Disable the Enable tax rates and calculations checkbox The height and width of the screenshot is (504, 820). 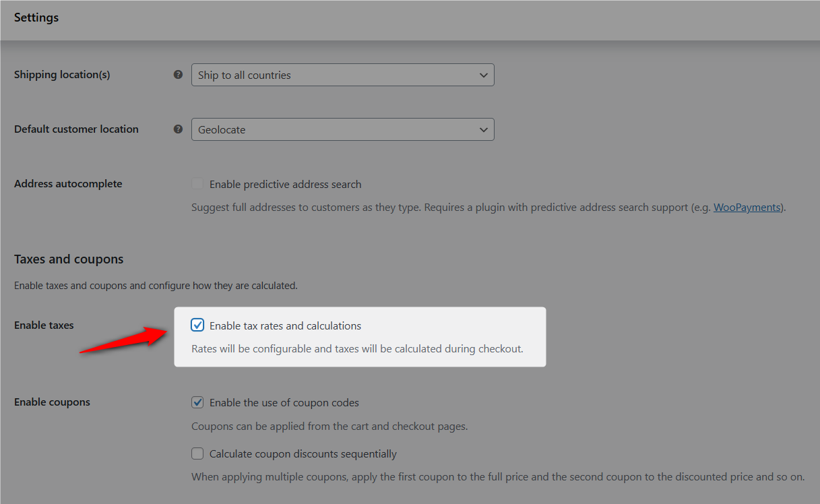click(x=197, y=325)
